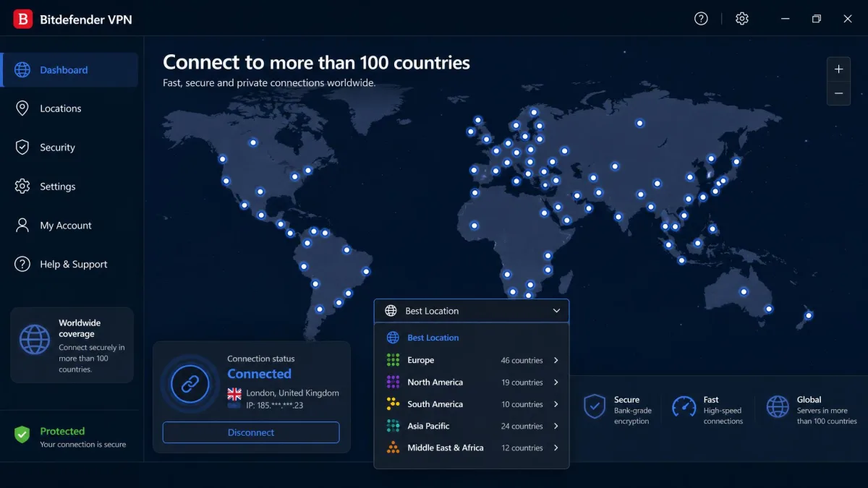
Task: Click the teal Asia Pacific dots icon
Action: click(x=393, y=426)
